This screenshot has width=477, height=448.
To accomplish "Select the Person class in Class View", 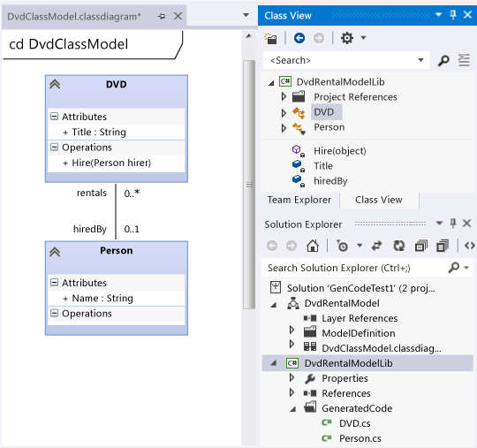I will click(329, 127).
